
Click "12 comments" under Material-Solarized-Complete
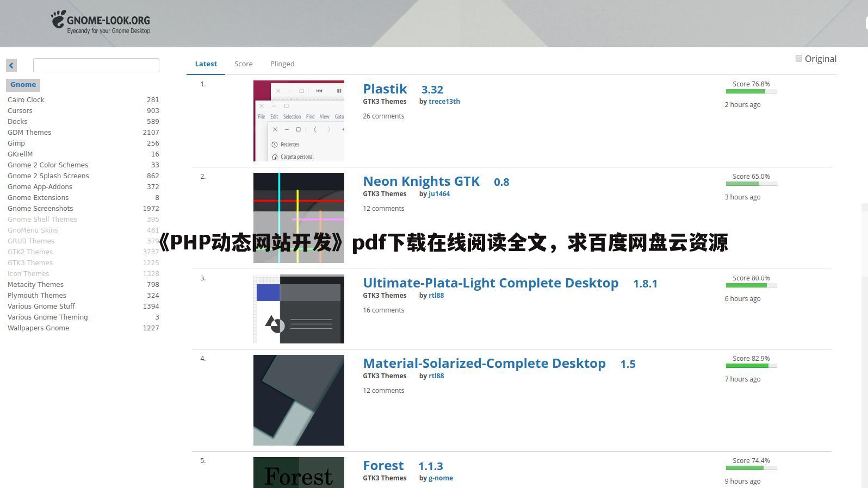pyautogui.click(x=383, y=391)
